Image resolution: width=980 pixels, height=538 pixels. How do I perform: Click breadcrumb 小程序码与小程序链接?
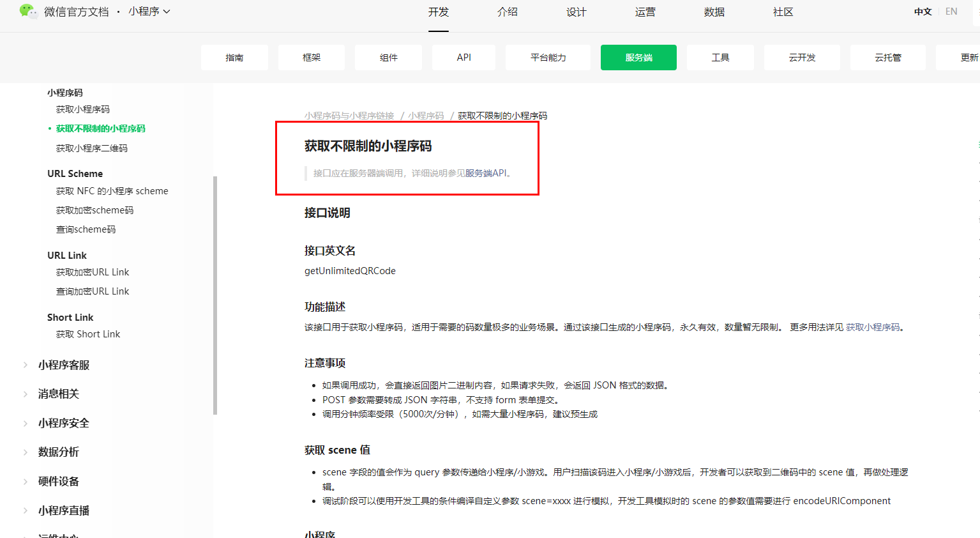[x=349, y=116]
